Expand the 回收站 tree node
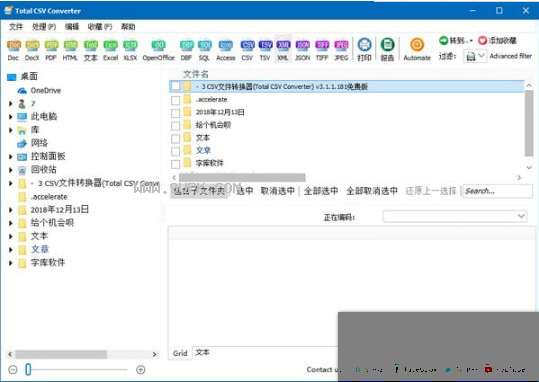 (x=11, y=170)
